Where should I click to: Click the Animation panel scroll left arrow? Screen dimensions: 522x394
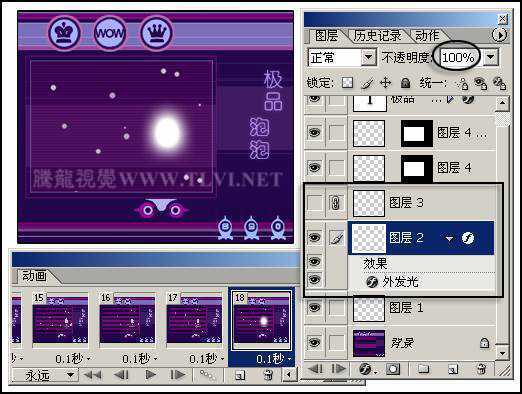click(289, 375)
